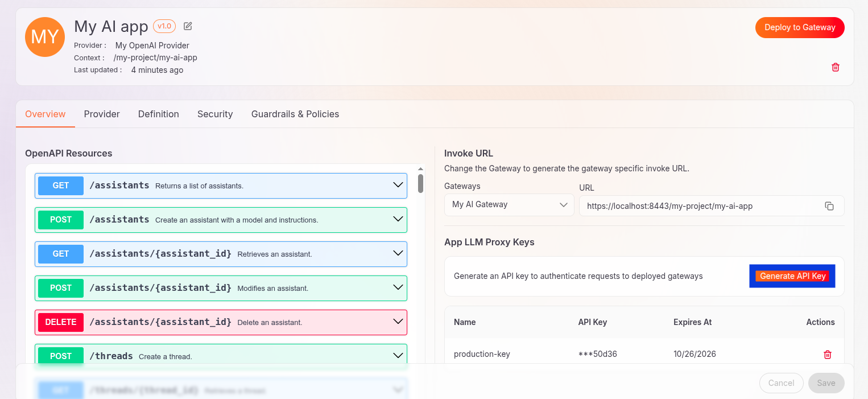Copy the invoke URL with the copy icon
Screen dimensions: 868x399
tap(829, 206)
